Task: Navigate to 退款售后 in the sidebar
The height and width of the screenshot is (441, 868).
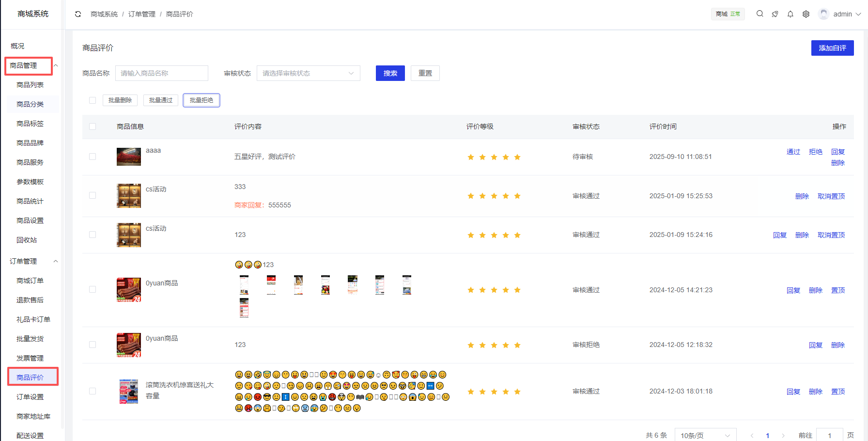Action: (x=30, y=300)
